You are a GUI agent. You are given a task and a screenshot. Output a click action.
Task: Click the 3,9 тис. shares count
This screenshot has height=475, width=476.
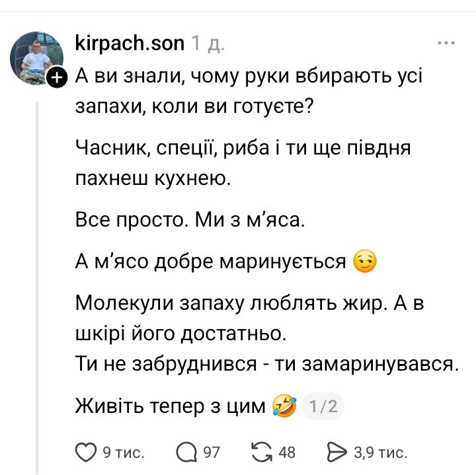click(380, 453)
